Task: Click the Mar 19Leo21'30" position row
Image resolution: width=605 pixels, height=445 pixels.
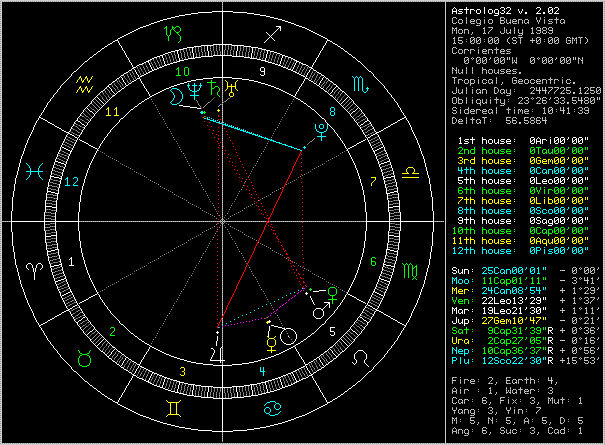Action: click(526, 311)
